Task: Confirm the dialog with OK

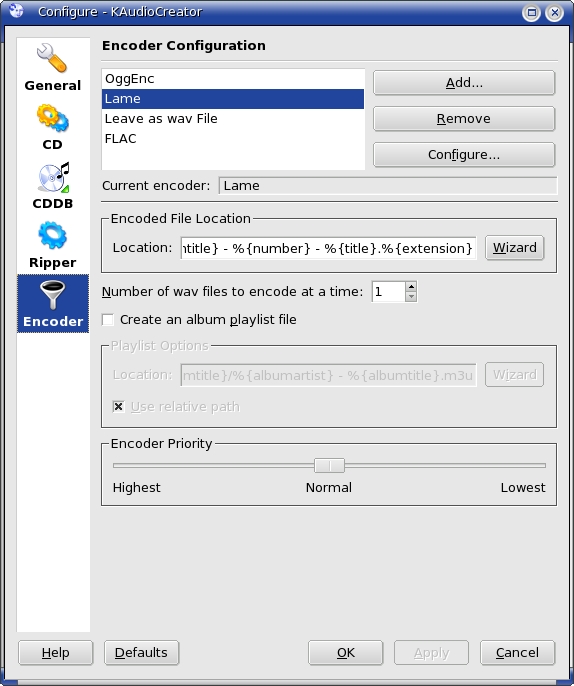Action: [346, 653]
